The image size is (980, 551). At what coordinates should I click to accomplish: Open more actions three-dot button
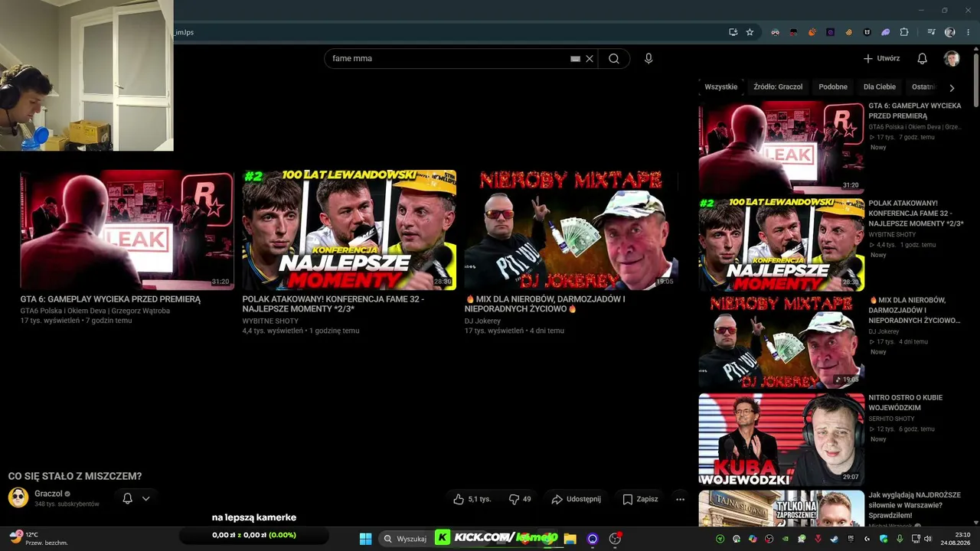[x=680, y=499]
